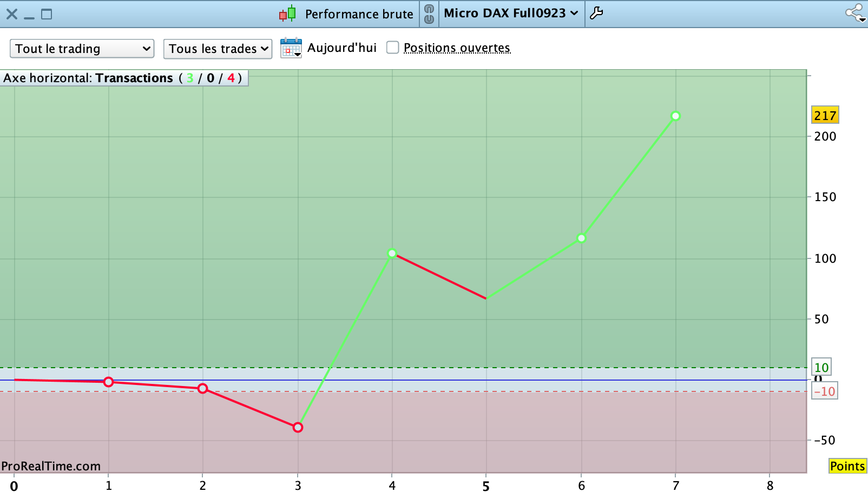Select the trade 4 green data point
Image resolution: width=868 pixels, height=492 pixels.
coord(392,253)
